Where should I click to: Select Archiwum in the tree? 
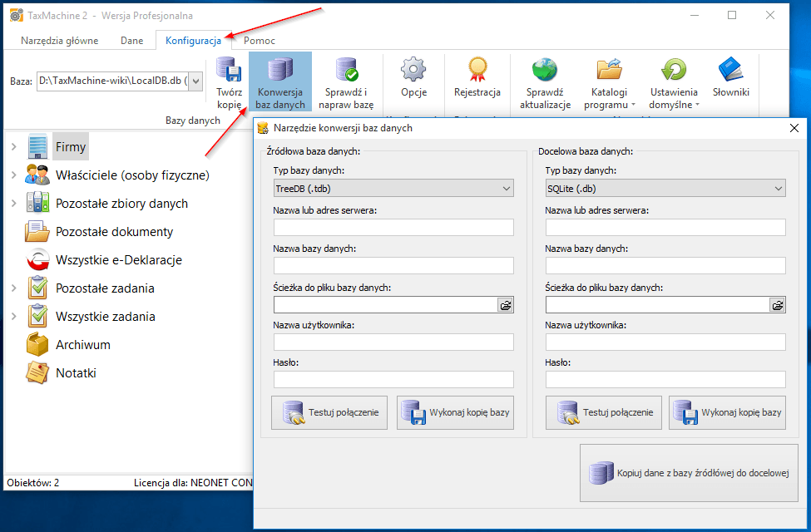82,345
